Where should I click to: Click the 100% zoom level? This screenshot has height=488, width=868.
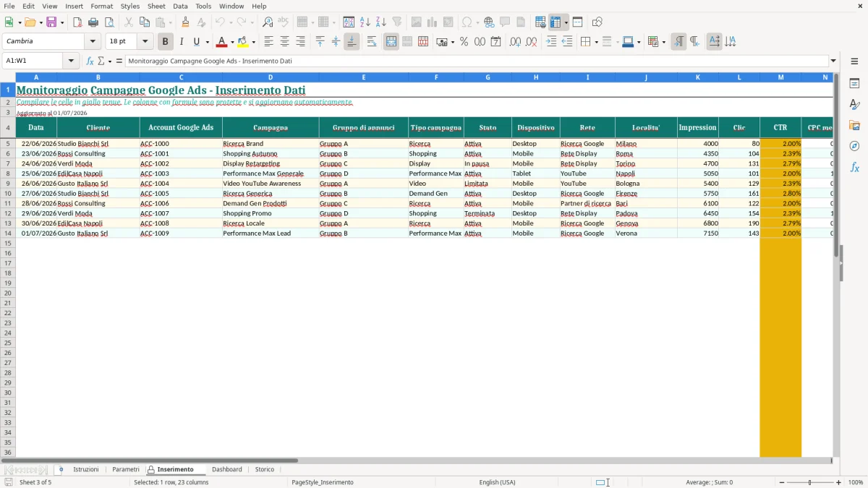pos(856,482)
